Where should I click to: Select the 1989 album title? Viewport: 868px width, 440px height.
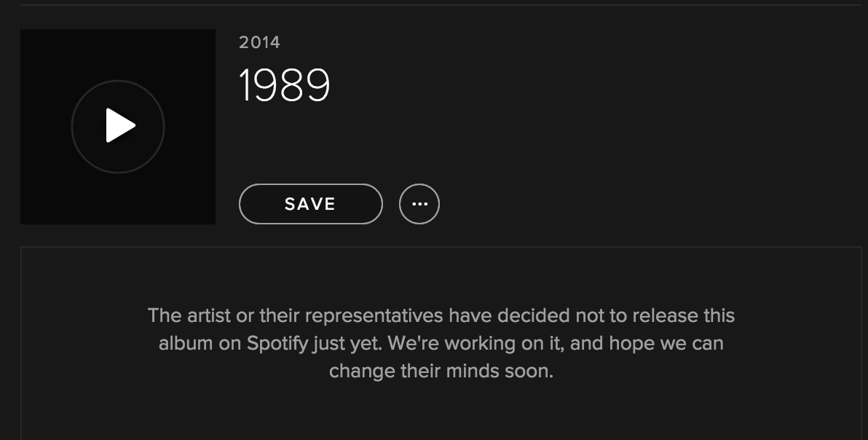pyautogui.click(x=284, y=85)
